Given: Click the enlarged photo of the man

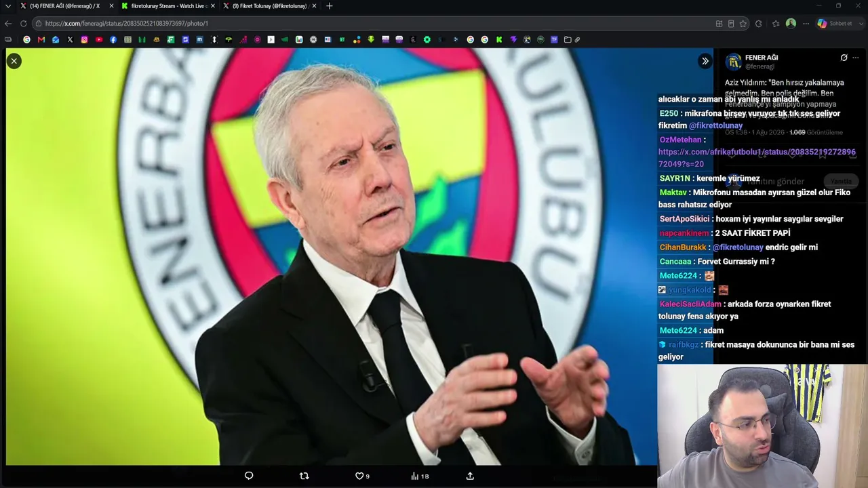Looking at the screenshot, I should point(331,256).
